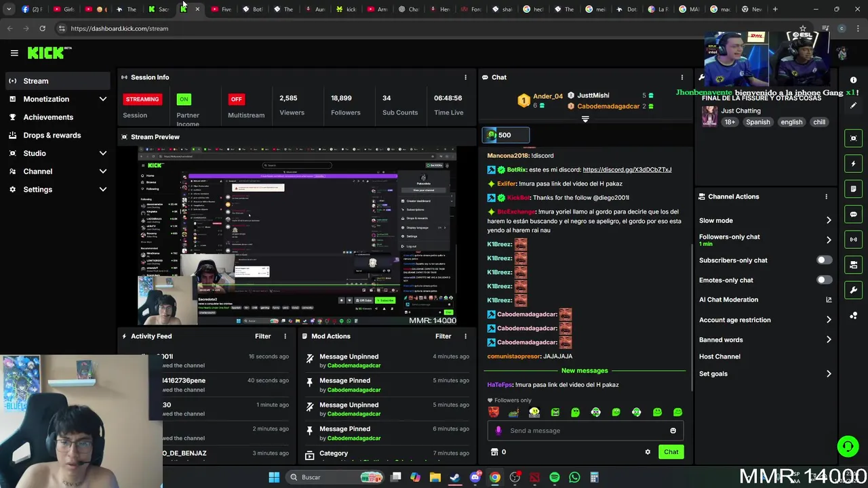Toggle the lightning bolt activity panel icon
This screenshot has width=868, height=488.
pos(853,163)
